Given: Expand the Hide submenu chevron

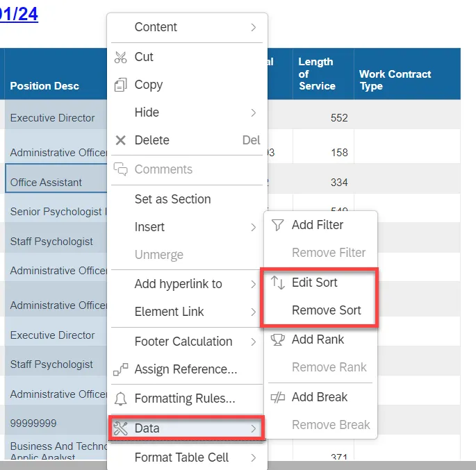Looking at the screenshot, I should 254,112.
